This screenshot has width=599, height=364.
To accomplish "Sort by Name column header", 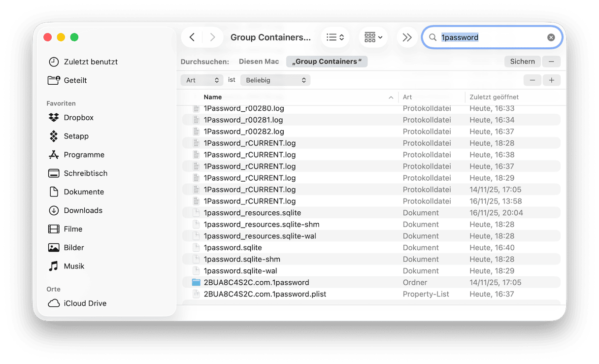I will coord(213,97).
